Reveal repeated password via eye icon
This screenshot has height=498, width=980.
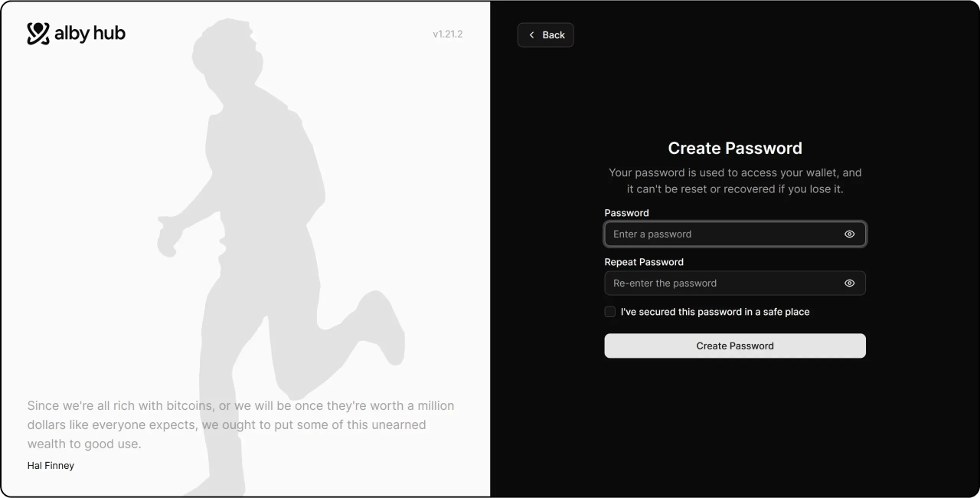pyautogui.click(x=849, y=283)
